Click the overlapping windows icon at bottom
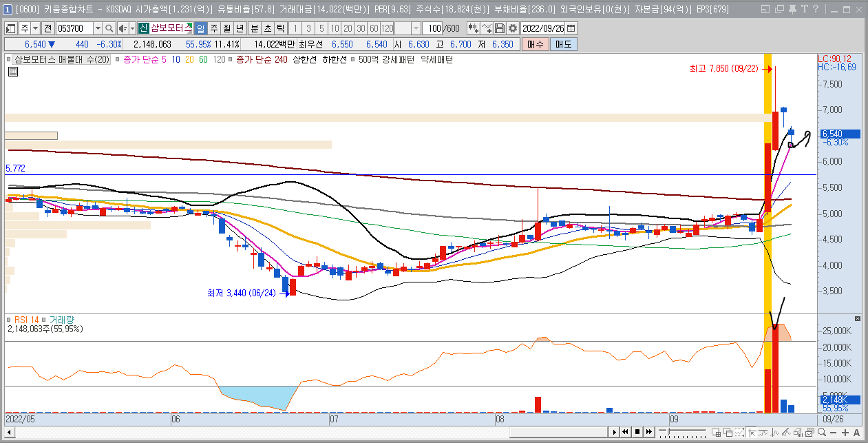Screen dimensions: 868x443 click(x=728, y=433)
